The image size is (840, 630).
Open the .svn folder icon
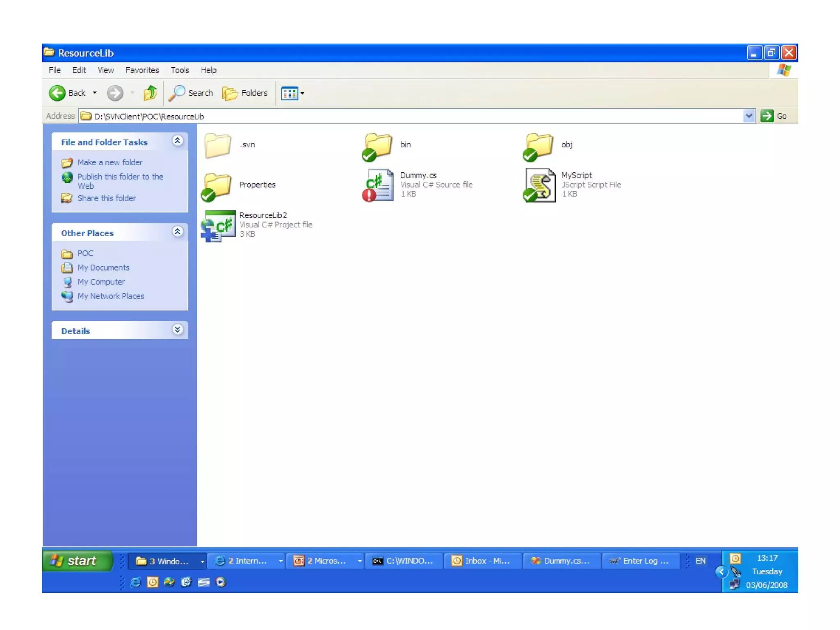pyautogui.click(x=217, y=145)
